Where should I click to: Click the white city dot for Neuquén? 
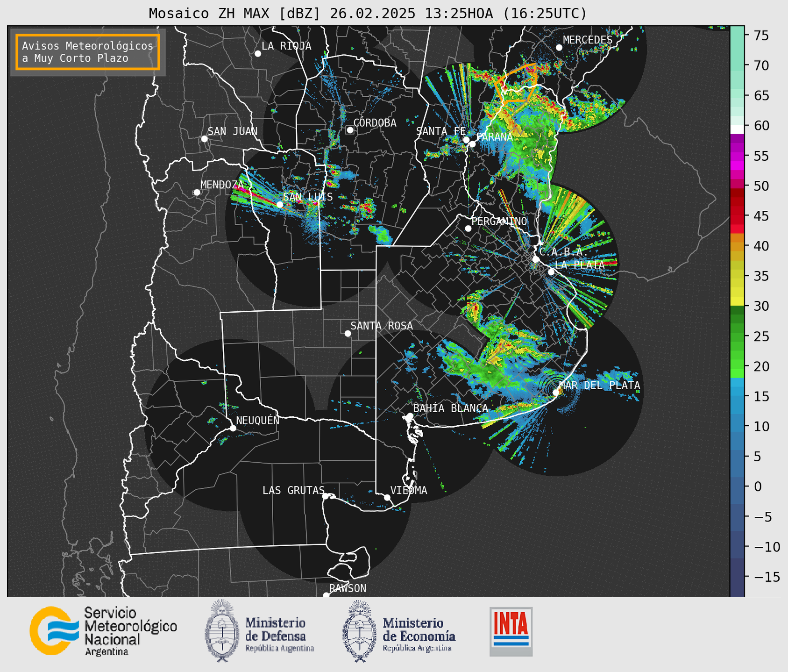point(233,428)
